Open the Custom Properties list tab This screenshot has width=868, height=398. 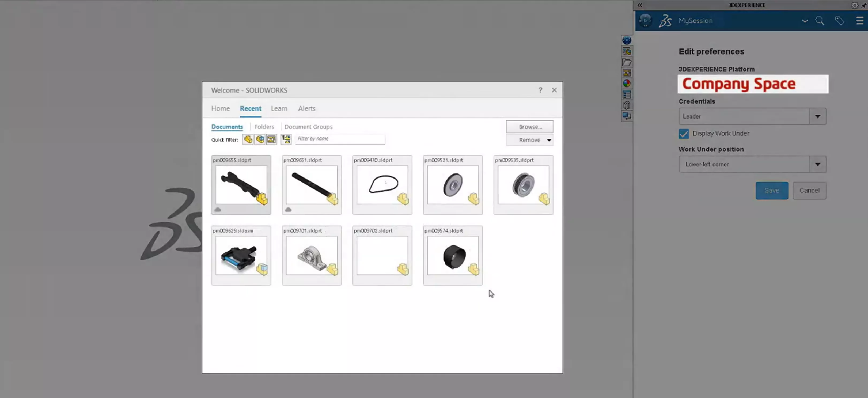tap(626, 95)
